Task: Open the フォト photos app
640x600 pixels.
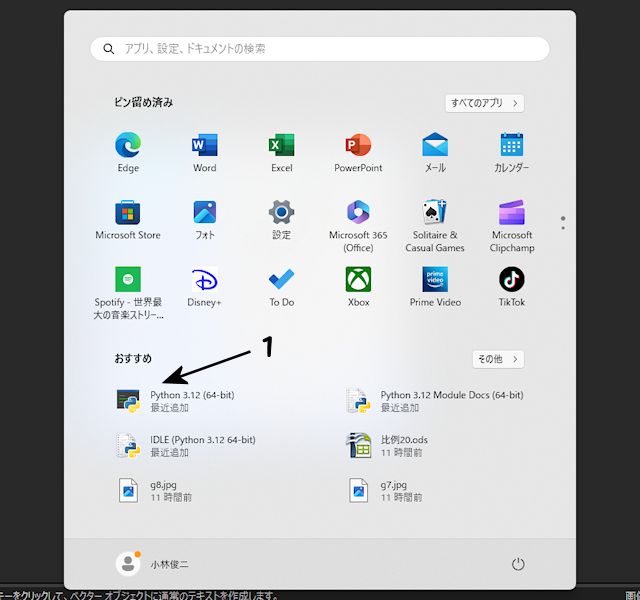Action: pyautogui.click(x=204, y=220)
